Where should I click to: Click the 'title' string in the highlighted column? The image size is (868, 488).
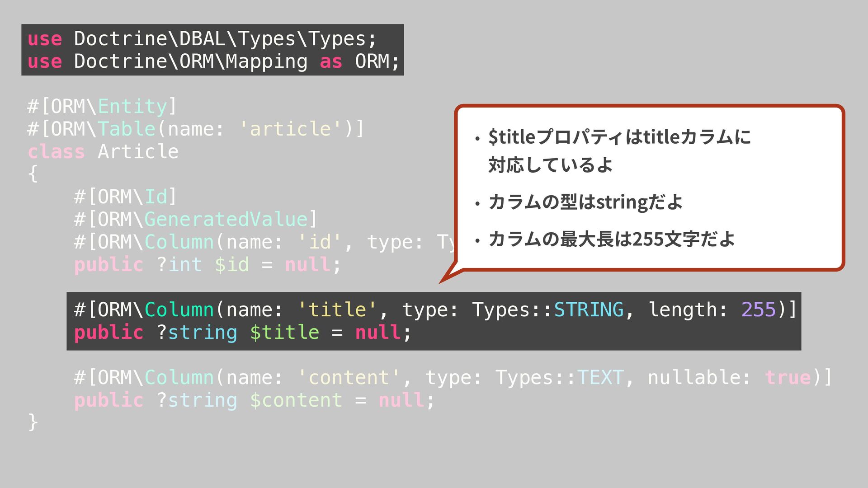[x=337, y=310]
